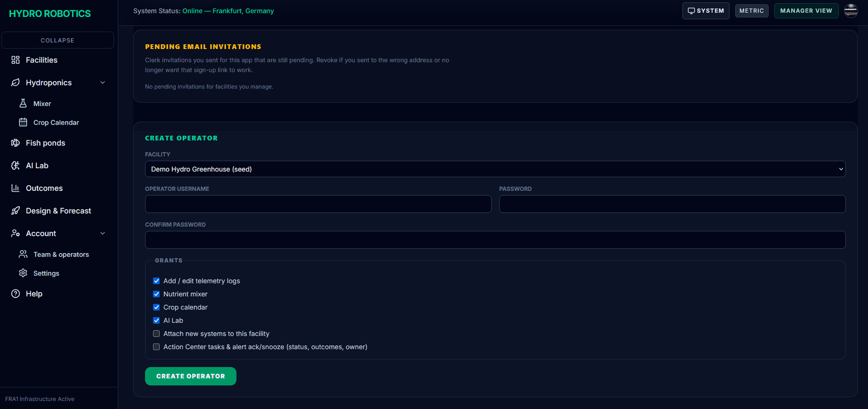Enable Attach new systems to this facility
The image size is (868, 409).
pos(156,334)
